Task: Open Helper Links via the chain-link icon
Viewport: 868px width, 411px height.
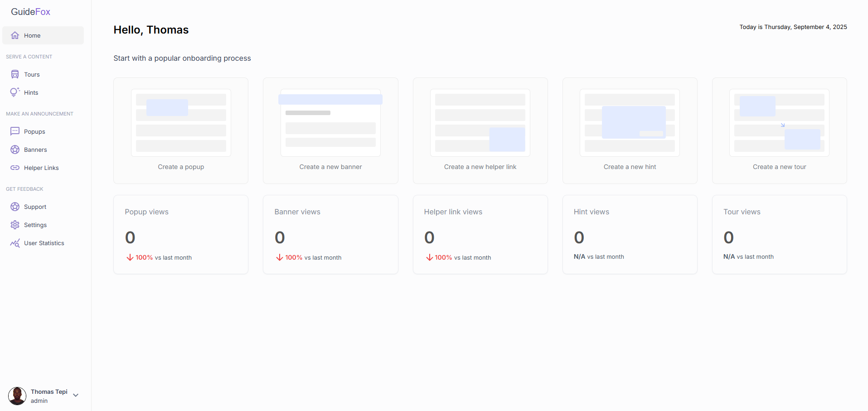Action: (15, 167)
